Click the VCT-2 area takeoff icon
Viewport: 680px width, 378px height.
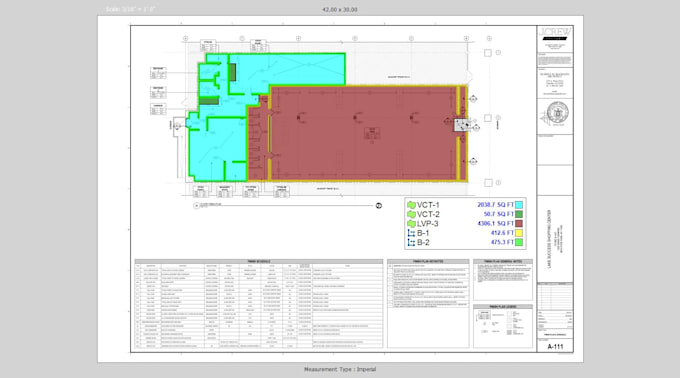(411, 214)
